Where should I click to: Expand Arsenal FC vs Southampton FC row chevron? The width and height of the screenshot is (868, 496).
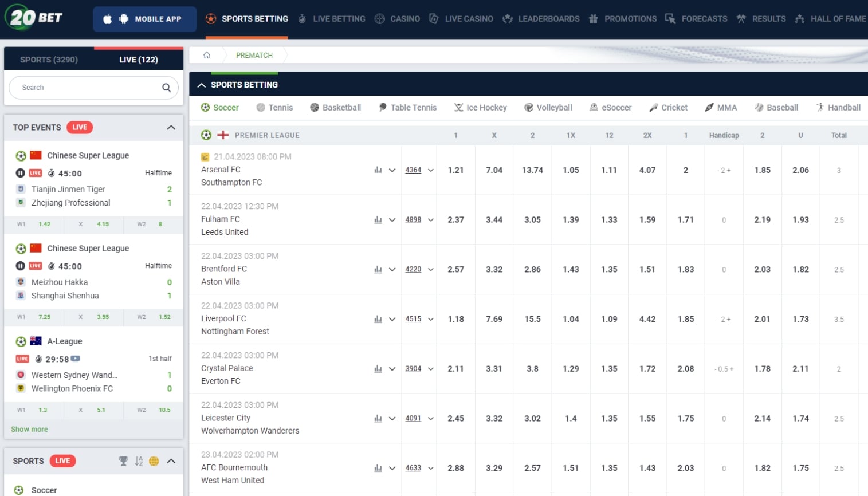point(392,170)
